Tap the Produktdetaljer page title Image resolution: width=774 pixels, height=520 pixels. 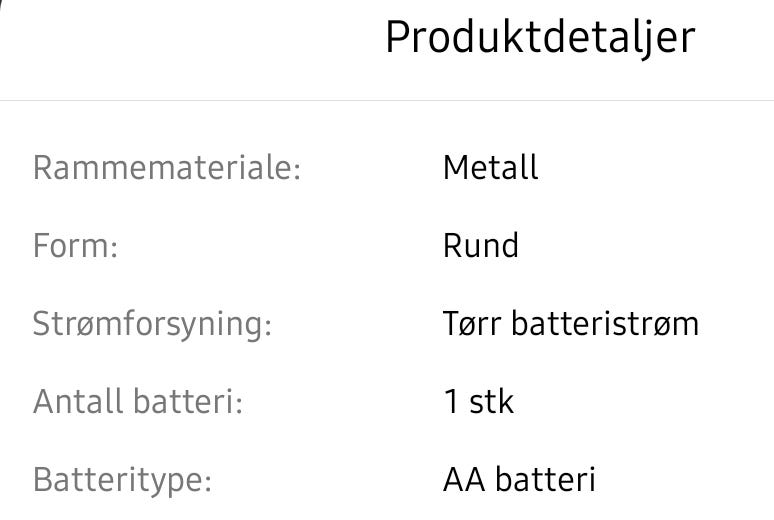tap(539, 38)
